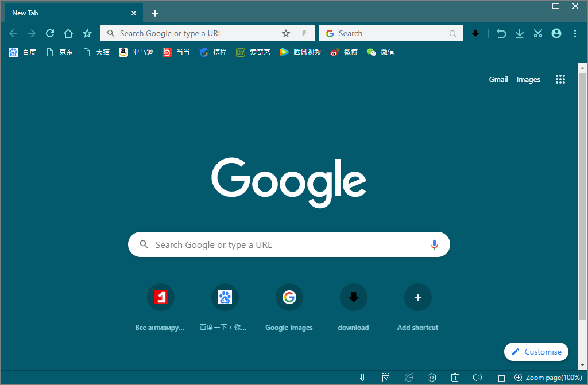Screen dimensions: 588x385
Task: Open the 亚马逊 bookmark
Action: coord(136,52)
